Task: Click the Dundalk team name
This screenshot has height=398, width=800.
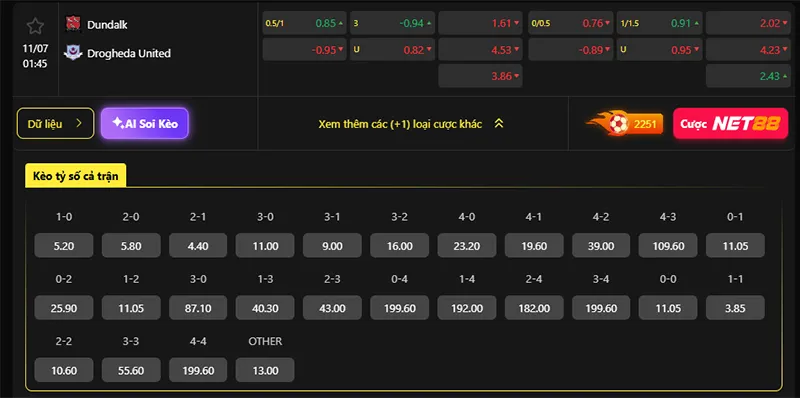Action: 107,24
